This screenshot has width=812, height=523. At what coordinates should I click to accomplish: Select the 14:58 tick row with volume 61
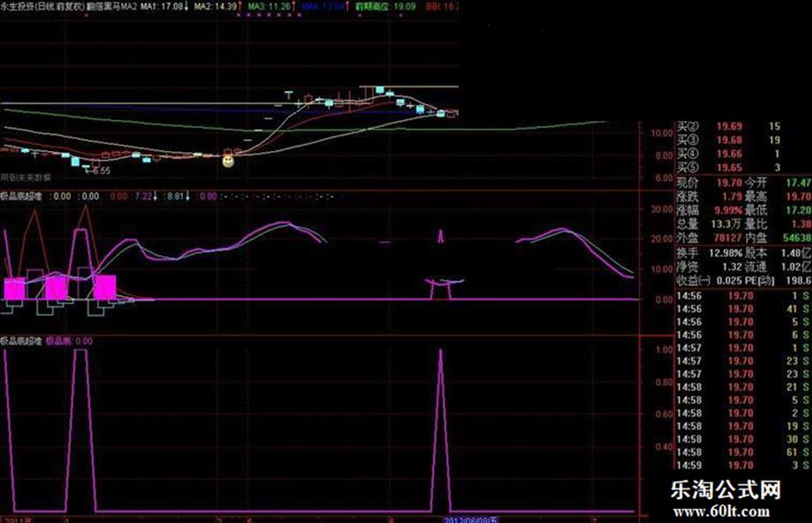744,453
